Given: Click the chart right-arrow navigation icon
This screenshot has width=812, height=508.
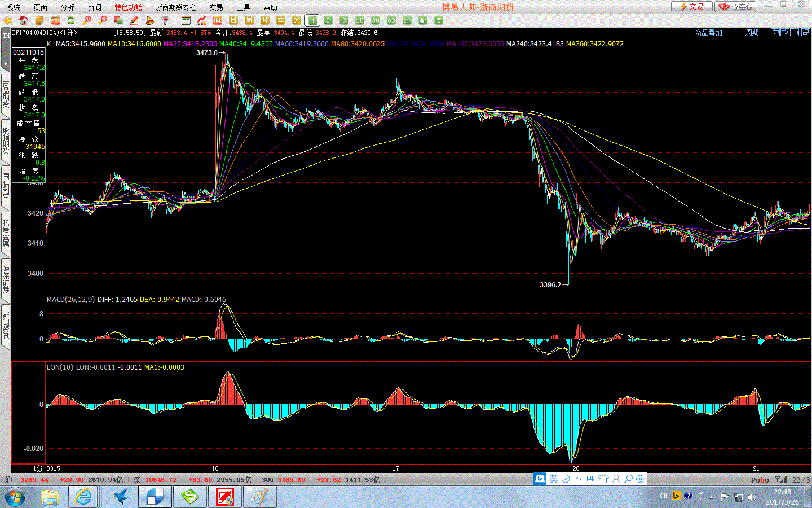Looking at the screenshot, I should (x=785, y=33).
